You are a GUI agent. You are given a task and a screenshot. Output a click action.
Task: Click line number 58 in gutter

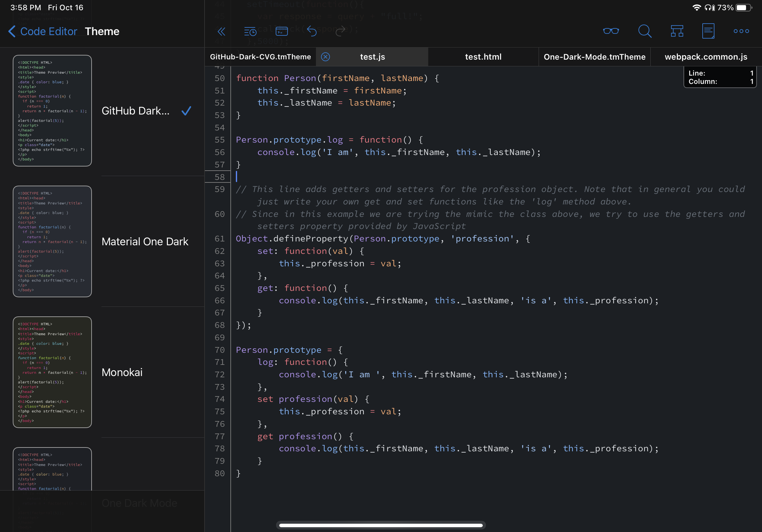[x=219, y=177]
